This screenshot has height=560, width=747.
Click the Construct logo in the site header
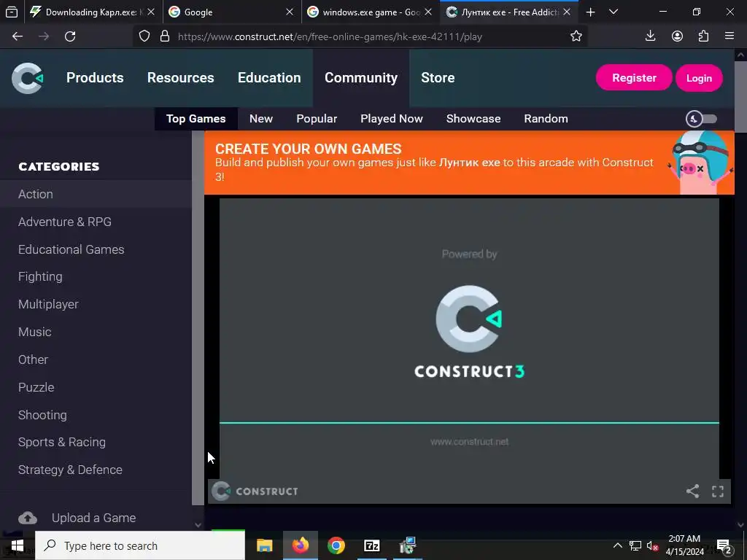pos(28,78)
